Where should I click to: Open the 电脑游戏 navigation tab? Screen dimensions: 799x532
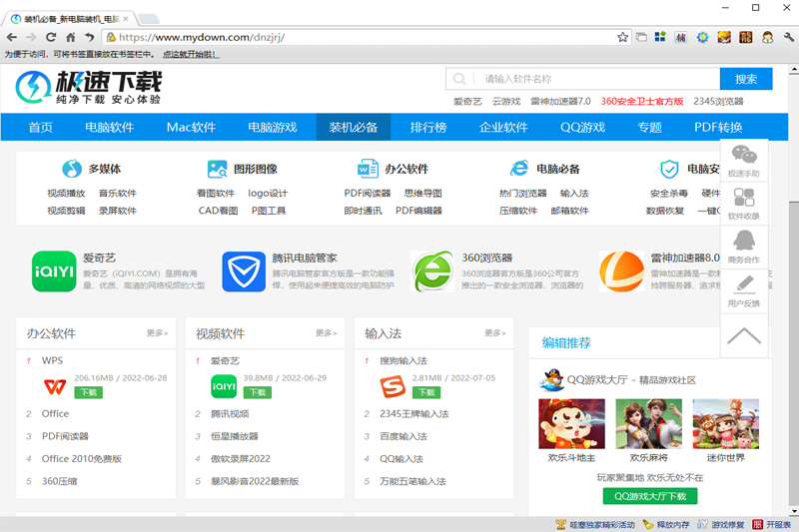click(x=272, y=128)
